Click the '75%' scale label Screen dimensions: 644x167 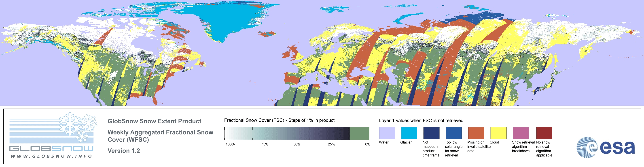pyautogui.click(x=265, y=144)
